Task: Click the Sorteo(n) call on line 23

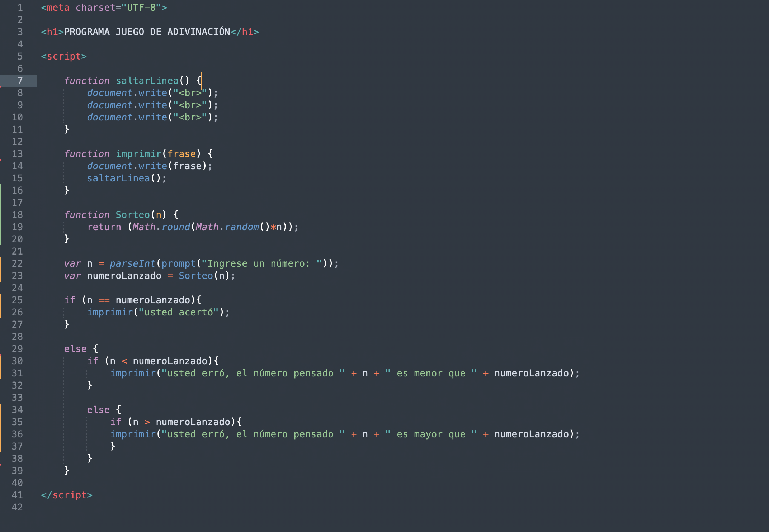Action: pyautogui.click(x=204, y=276)
